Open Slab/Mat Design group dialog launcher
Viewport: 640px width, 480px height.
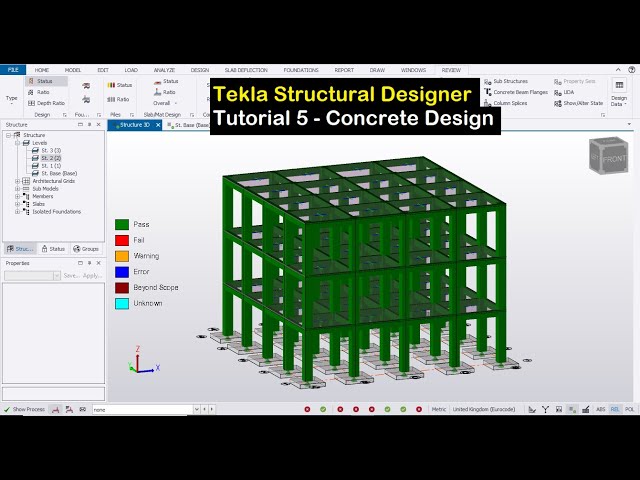192,115
